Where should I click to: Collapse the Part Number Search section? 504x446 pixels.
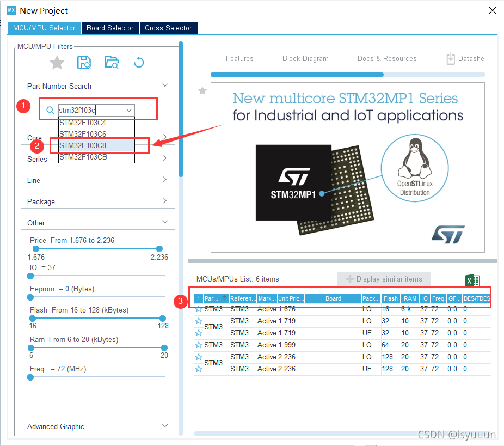(165, 85)
